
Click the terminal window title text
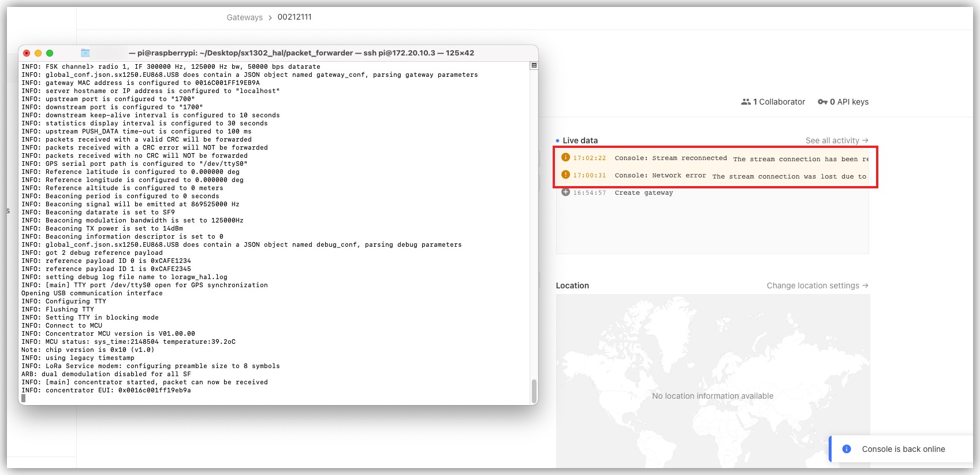pyautogui.click(x=301, y=53)
